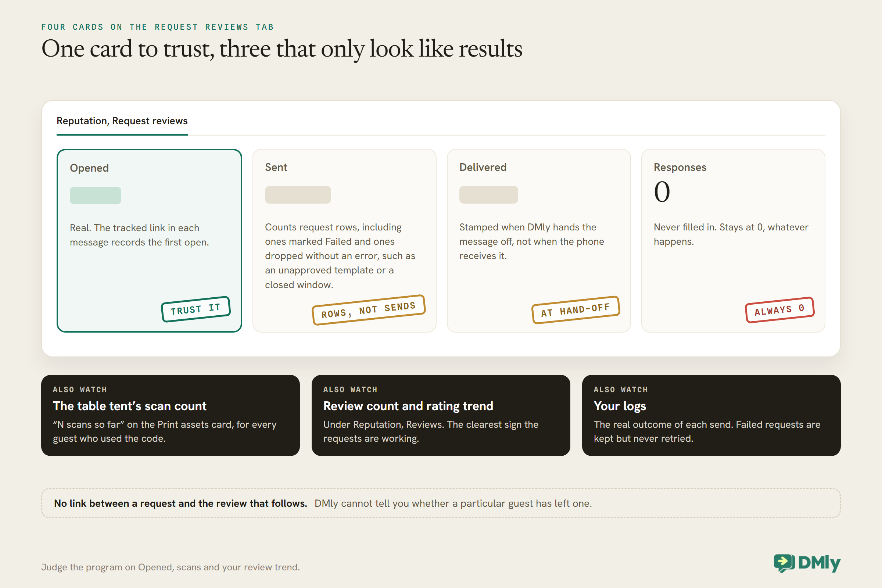Click 'DMly cannot tell you whether a particular guest' text
The image size is (882, 588).
pyautogui.click(x=453, y=503)
